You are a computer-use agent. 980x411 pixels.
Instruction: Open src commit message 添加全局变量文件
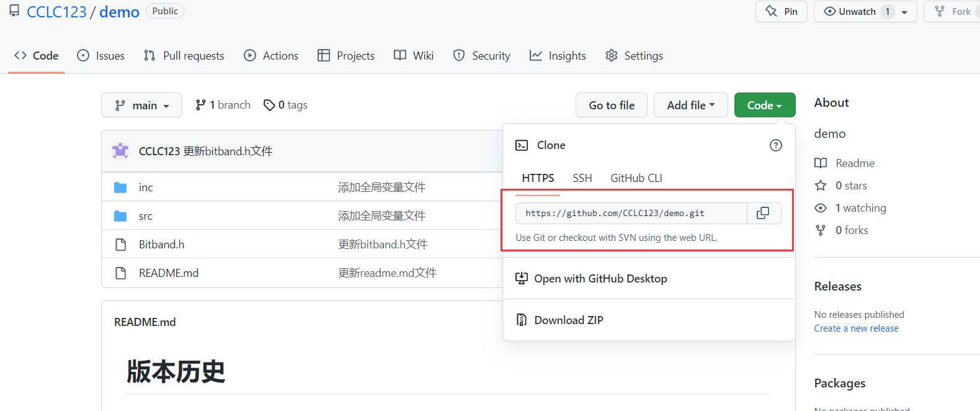click(381, 215)
